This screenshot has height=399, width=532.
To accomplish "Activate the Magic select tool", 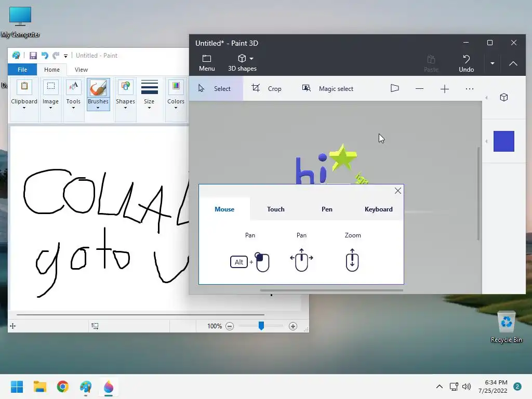I will point(327,88).
